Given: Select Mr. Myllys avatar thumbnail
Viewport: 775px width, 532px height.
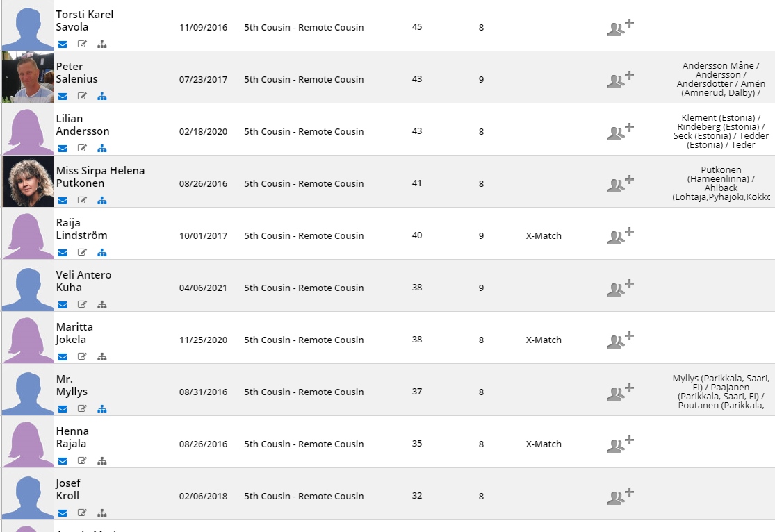Looking at the screenshot, I should (x=28, y=390).
